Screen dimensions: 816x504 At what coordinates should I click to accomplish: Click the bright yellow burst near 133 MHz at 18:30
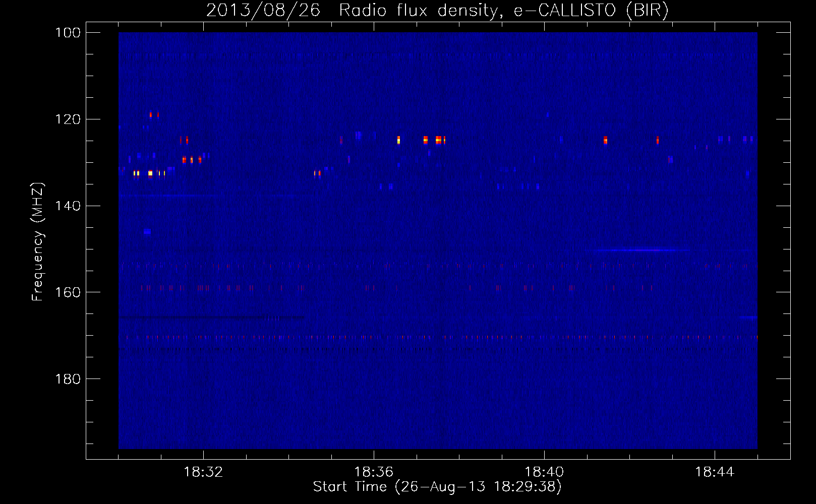coord(150,173)
